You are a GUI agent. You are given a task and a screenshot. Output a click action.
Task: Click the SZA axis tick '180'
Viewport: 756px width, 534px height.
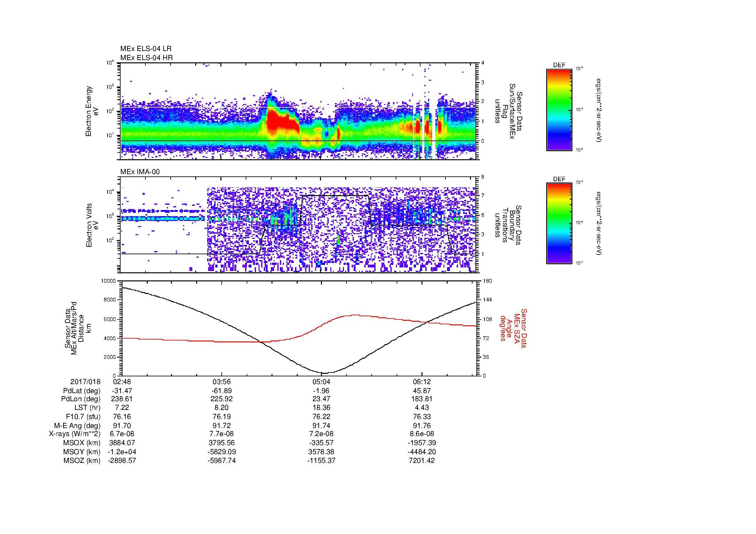click(x=487, y=281)
